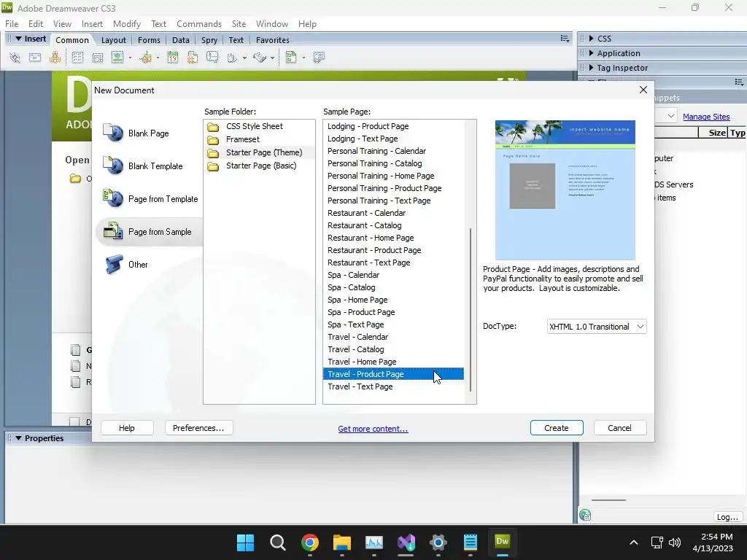The image size is (747, 560).
Task: Open the Templates button dropdown arrow
Action: coord(303,58)
